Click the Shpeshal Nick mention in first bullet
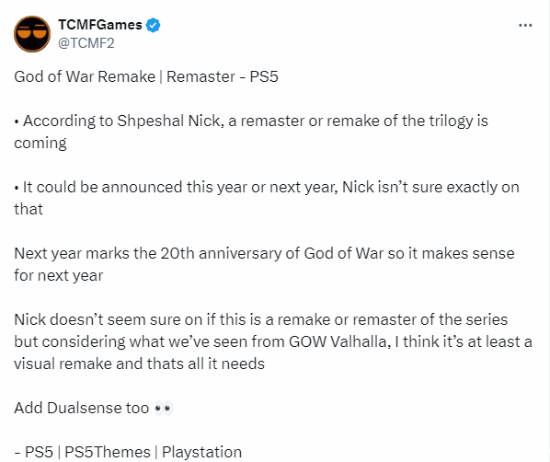 pos(169,121)
